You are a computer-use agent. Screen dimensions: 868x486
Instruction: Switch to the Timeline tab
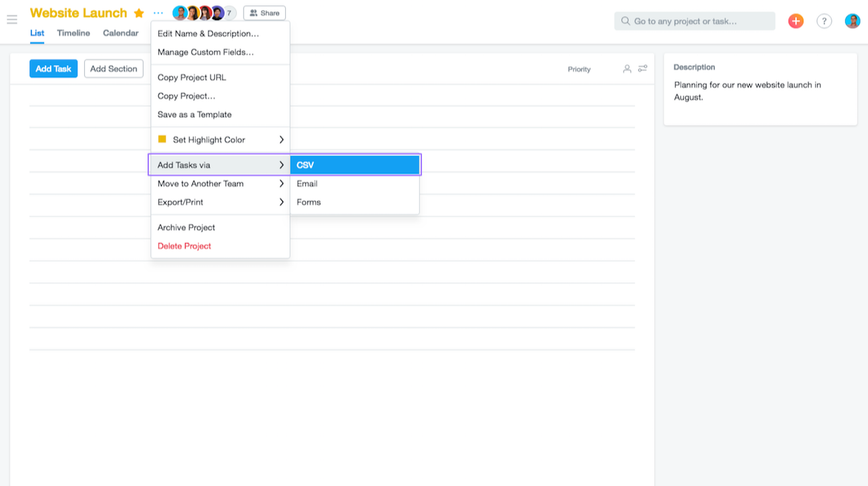(73, 33)
